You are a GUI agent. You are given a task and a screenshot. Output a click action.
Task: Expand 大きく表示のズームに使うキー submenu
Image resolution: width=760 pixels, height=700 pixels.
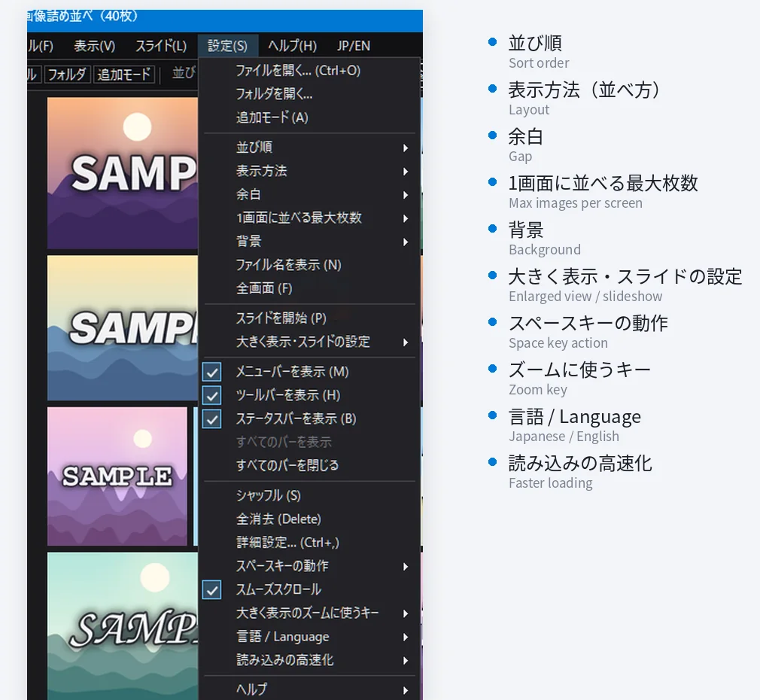(x=309, y=613)
